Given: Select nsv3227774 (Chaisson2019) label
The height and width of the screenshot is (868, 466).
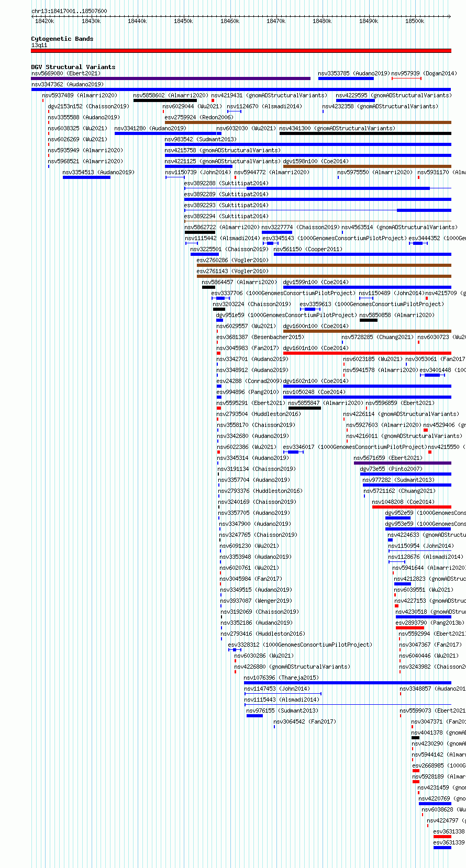Looking at the screenshot, I should pos(301,227).
